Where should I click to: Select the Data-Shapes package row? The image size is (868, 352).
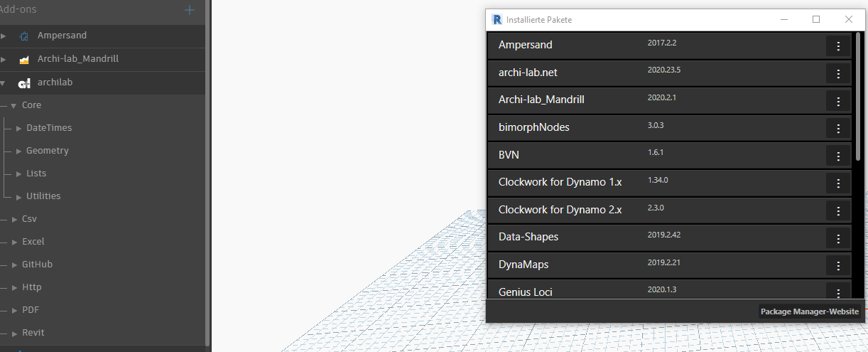[x=670, y=238]
